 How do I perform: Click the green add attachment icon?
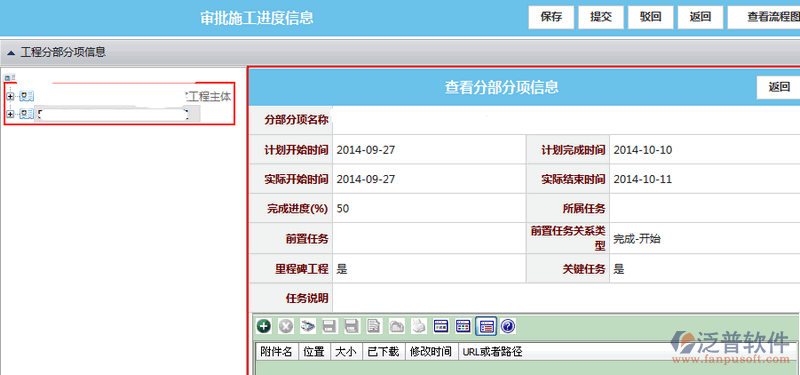point(263,326)
